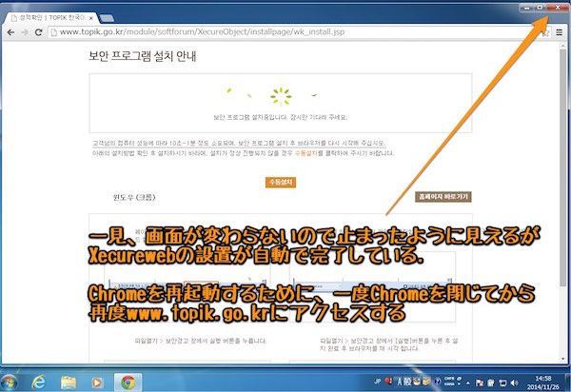This screenshot has width=571, height=392.
Task: Open the Chrome hamburger menu
Action: tap(560, 32)
